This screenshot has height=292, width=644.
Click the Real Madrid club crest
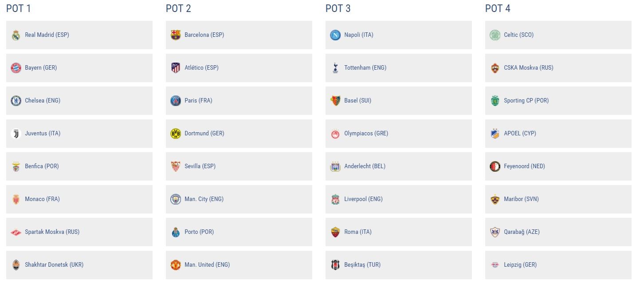click(16, 35)
